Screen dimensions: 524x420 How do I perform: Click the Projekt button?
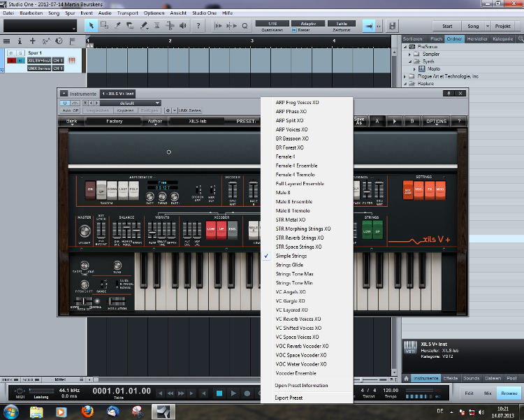click(x=502, y=26)
